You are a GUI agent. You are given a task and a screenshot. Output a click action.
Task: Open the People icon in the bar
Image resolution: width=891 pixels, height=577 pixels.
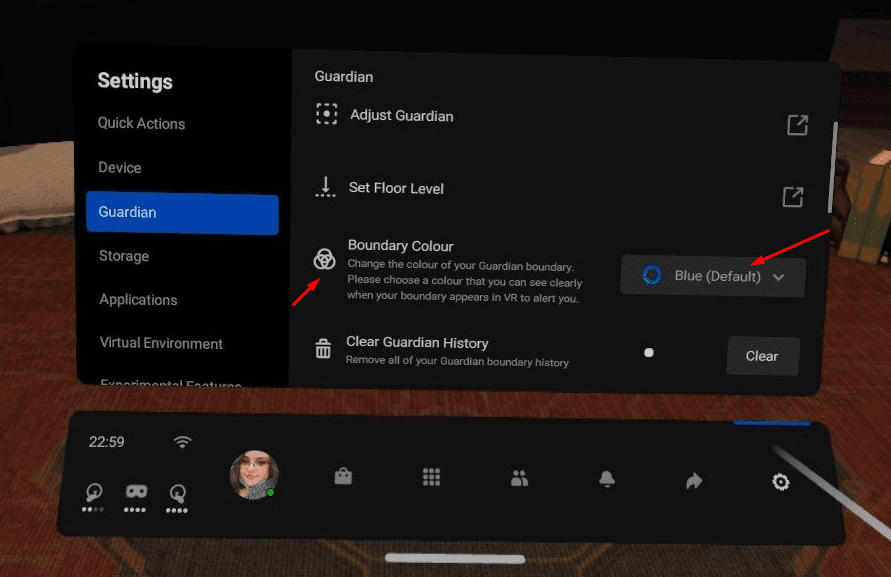519,478
